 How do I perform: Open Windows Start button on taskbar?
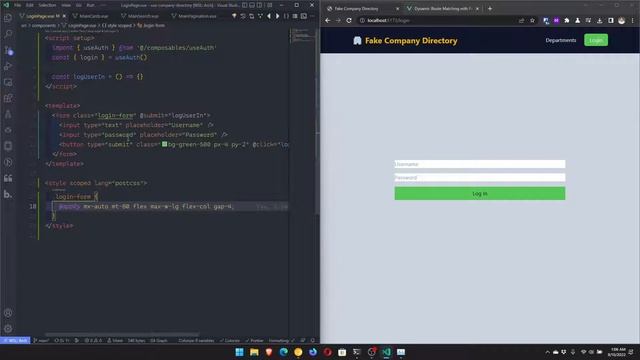tap(240, 352)
